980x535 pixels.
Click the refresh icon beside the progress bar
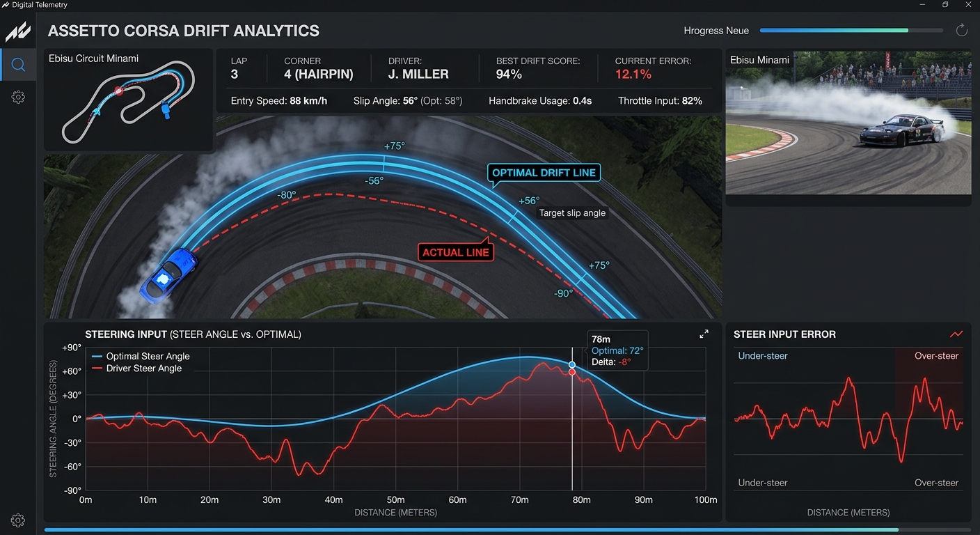pyautogui.click(x=962, y=30)
